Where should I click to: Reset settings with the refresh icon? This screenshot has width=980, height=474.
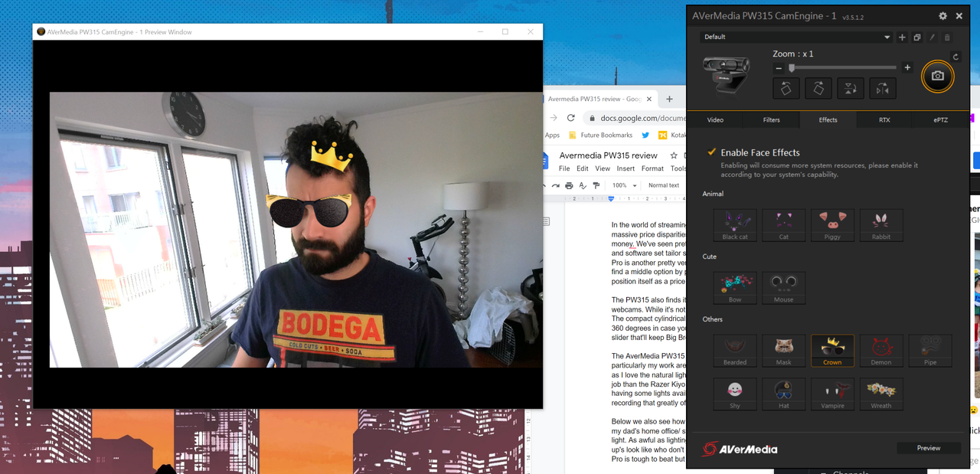click(x=955, y=57)
